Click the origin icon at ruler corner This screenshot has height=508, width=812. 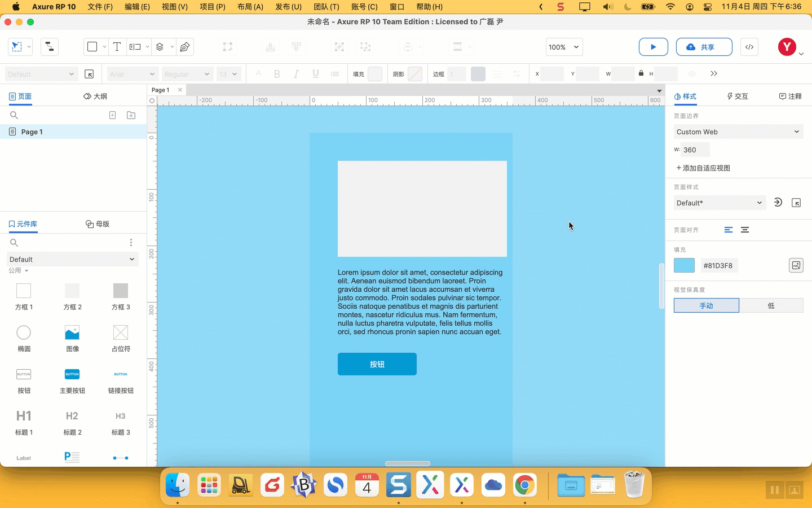(x=152, y=101)
